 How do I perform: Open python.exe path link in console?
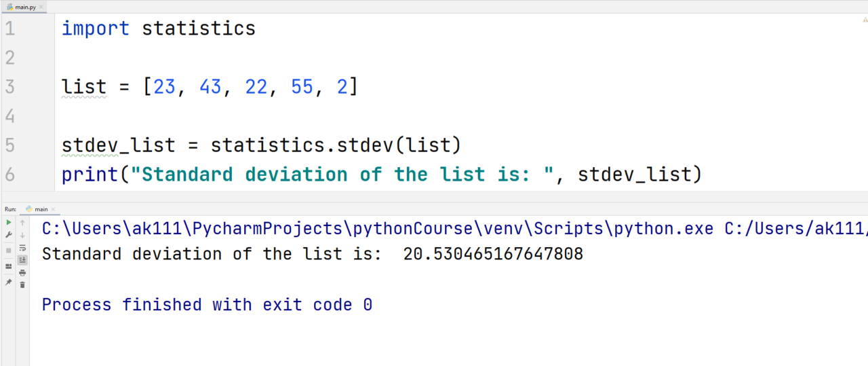[378, 230]
